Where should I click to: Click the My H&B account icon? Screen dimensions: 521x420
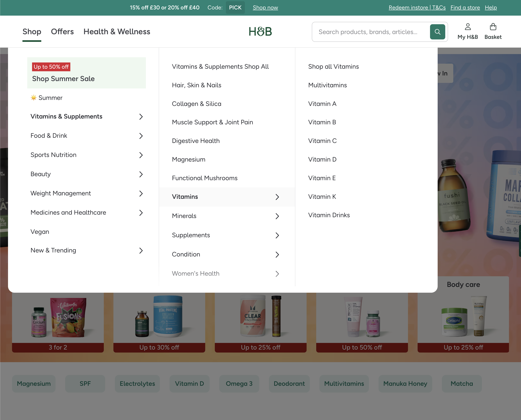pos(467,31)
